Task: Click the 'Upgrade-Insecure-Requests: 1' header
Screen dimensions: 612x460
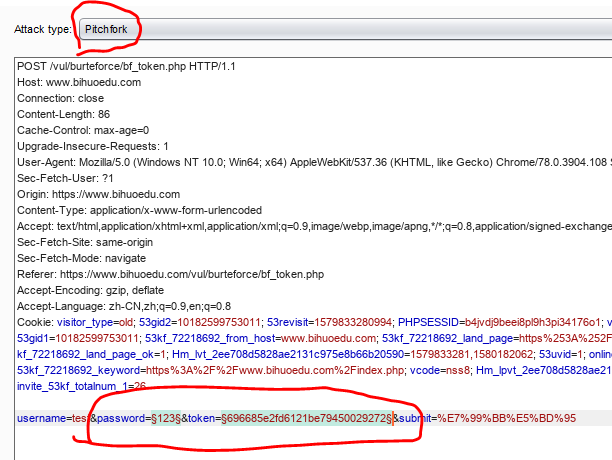Action: pyautogui.click(x=93, y=146)
